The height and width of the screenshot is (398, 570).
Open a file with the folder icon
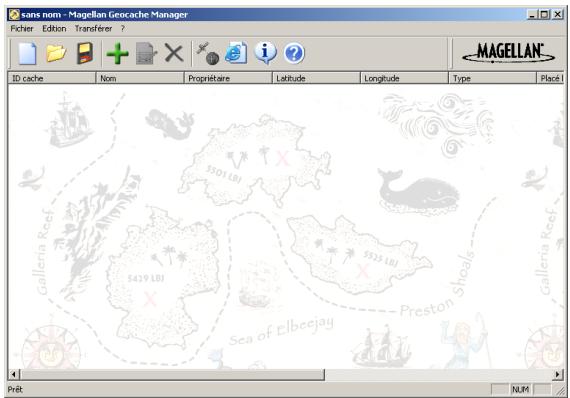(56, 53)
